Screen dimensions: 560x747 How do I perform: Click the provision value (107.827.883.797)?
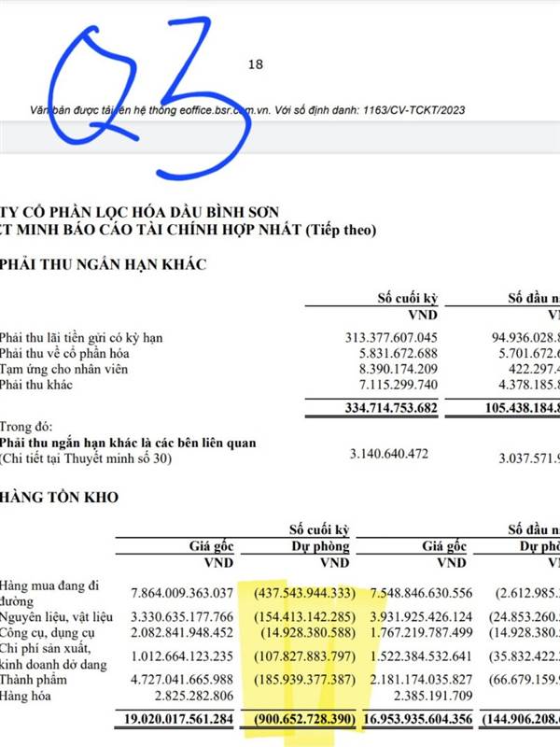point(305,656)
